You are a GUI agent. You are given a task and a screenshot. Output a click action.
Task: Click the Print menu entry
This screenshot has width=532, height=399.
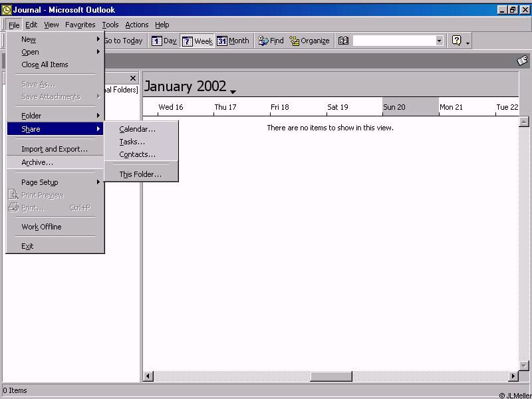coord(55,207)
